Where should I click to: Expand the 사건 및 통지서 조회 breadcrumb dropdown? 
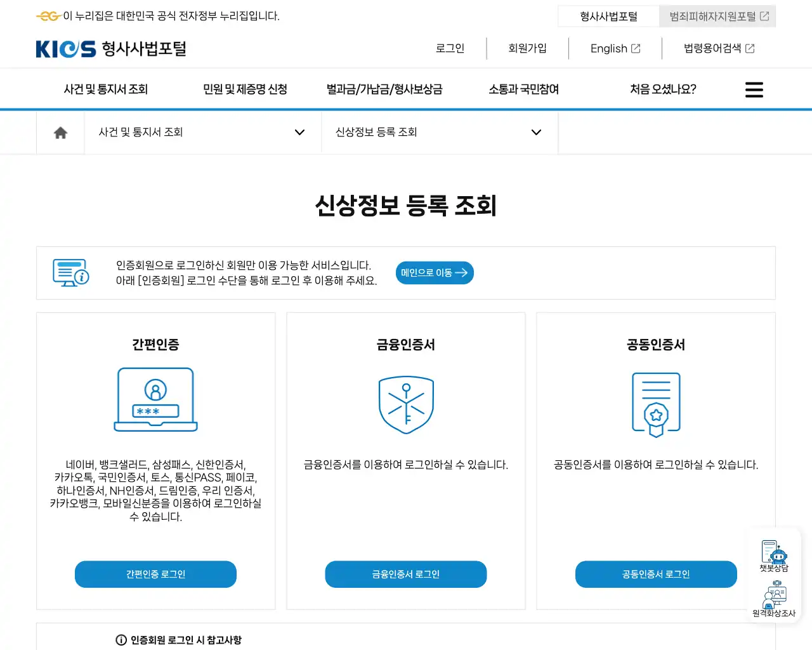pyautogui.click(x=203, y=132)
